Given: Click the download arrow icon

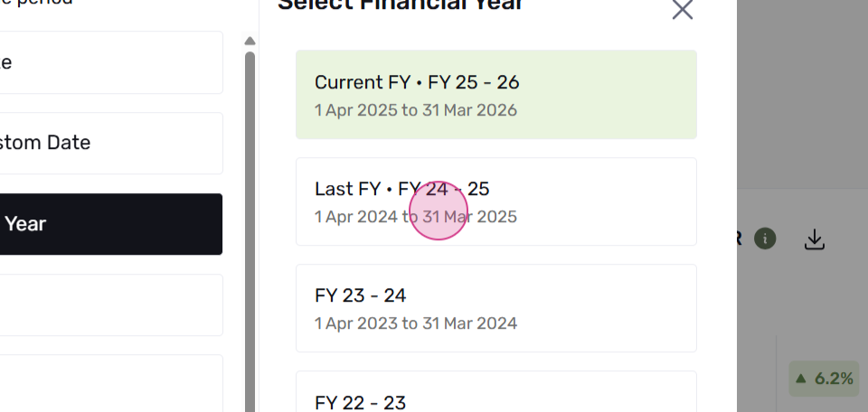Looking at the screenshot, I should 815,239.
